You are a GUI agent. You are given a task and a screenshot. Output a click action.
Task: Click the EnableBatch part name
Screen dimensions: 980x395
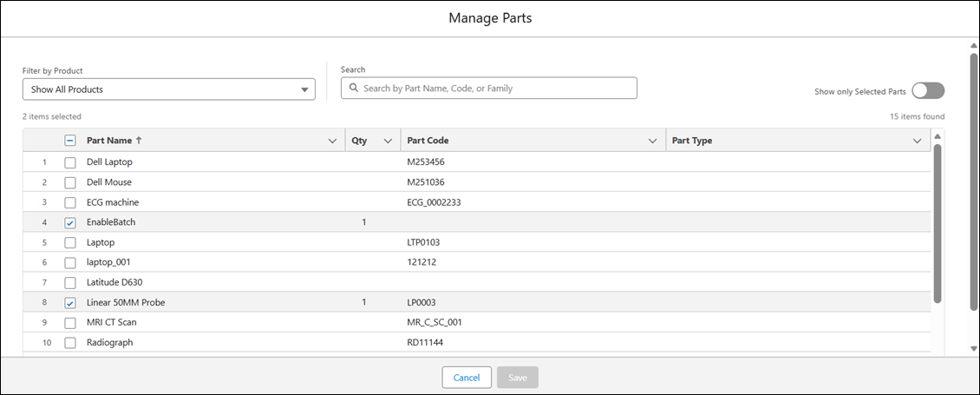pos(111,222)
